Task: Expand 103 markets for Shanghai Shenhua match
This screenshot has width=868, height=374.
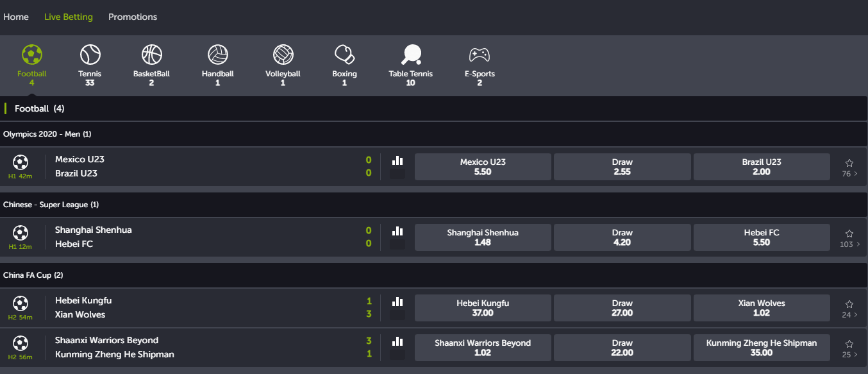Action: click(849, 244)
